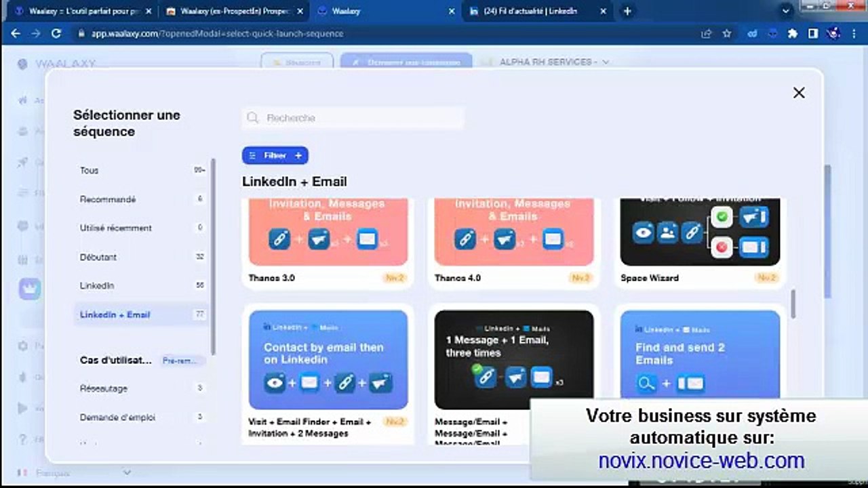Bookmark this page with the star icon
This screenshot has height=488, width=868.
tap(727, 33)
